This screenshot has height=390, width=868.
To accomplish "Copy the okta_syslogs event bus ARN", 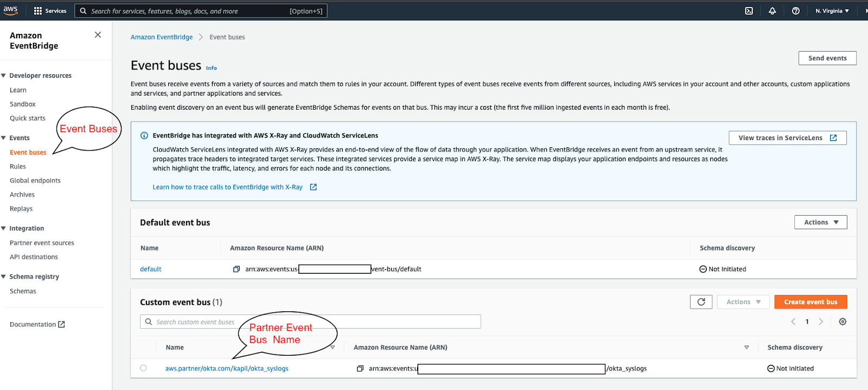I will [360, 368].
